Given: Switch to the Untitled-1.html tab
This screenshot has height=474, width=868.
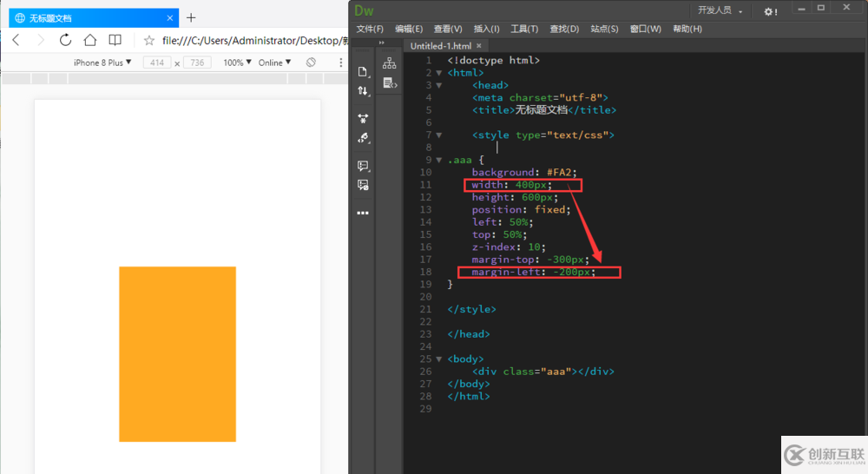Looking at the screenshot, I should pyautogui.click(x=441, y=46).
